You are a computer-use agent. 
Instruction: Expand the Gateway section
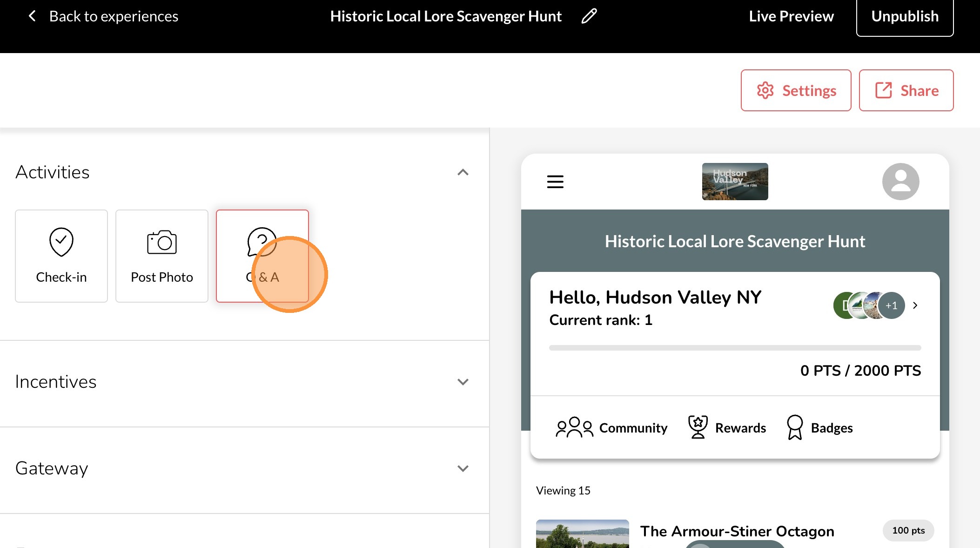463,468
